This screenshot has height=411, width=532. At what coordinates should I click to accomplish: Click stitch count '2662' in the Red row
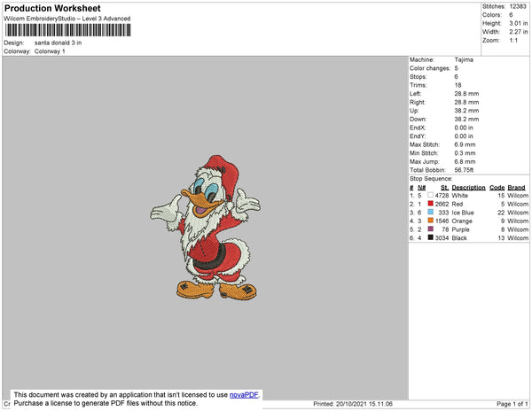(442, 204)
